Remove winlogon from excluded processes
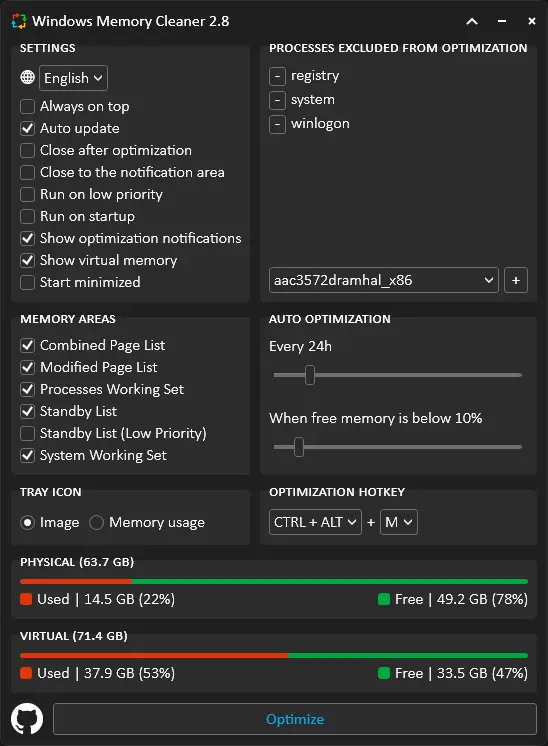This screenshot has height=746, width=548. point(277,125)
